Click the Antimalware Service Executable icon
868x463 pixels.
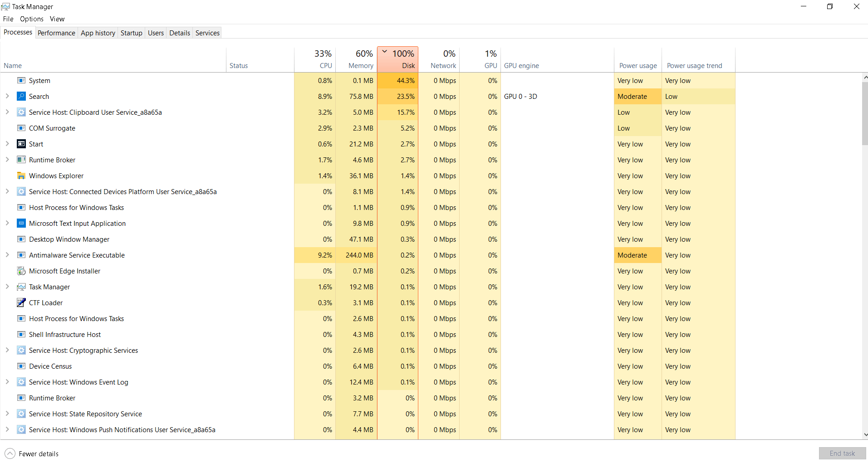[x=21, y=255]
